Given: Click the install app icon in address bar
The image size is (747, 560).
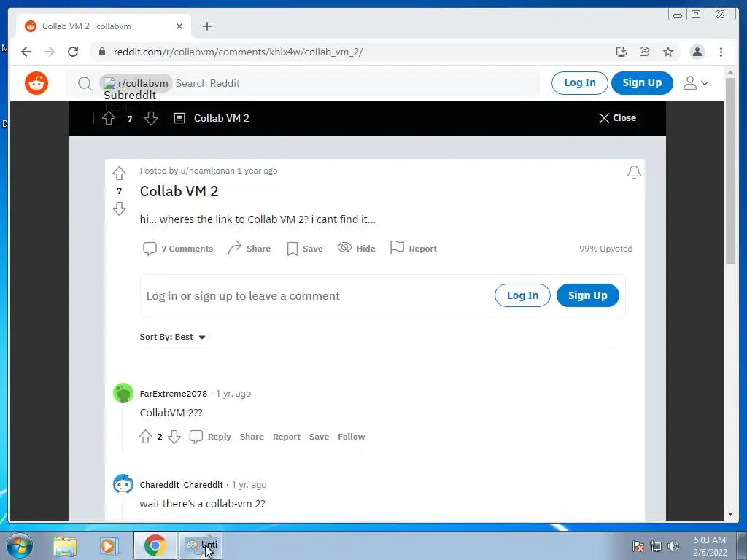Looking at the screenshot, I should [x=622, y=52].
